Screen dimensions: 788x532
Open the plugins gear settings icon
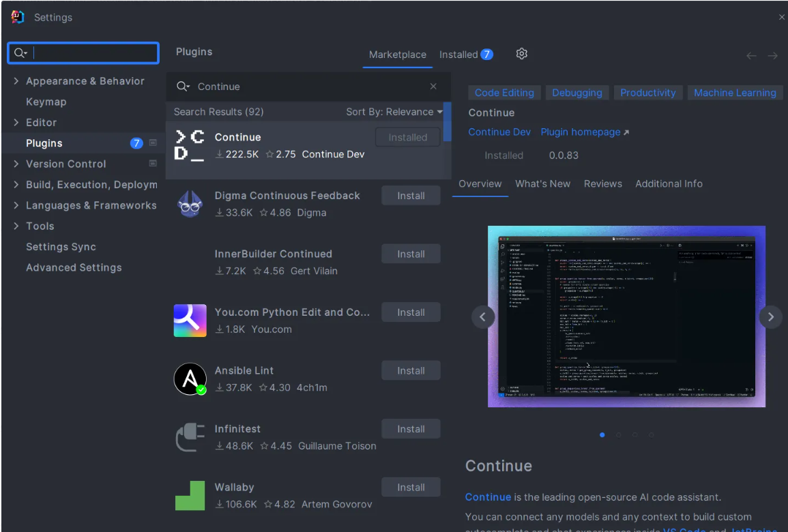(522, 54)
